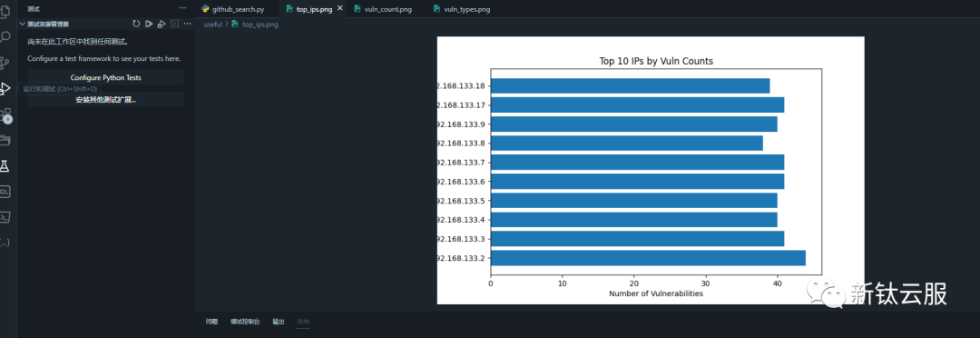Open the Extensions view with badge
This screenshot has width=980, height=338.
[5, 114]
